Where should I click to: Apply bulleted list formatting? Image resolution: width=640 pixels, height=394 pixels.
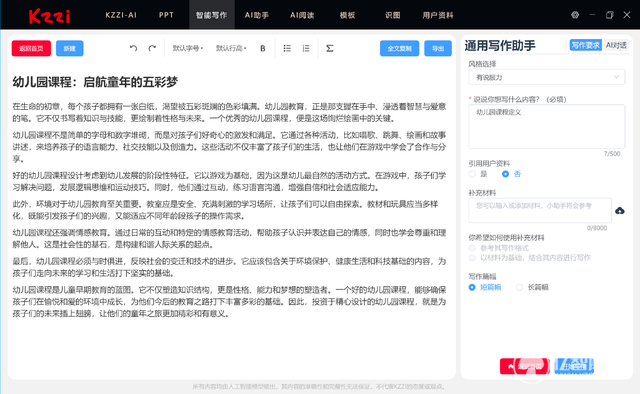[x=287, y=48]
